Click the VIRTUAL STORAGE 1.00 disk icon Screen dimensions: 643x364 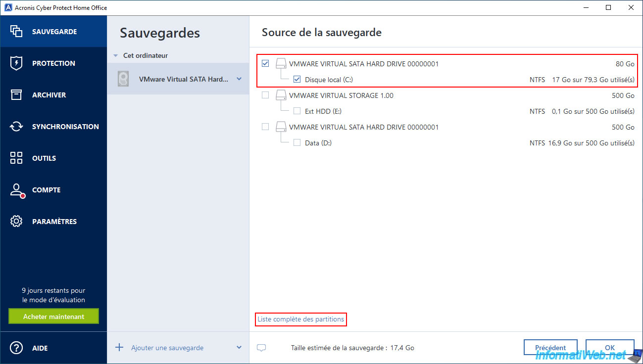[281, 95]
